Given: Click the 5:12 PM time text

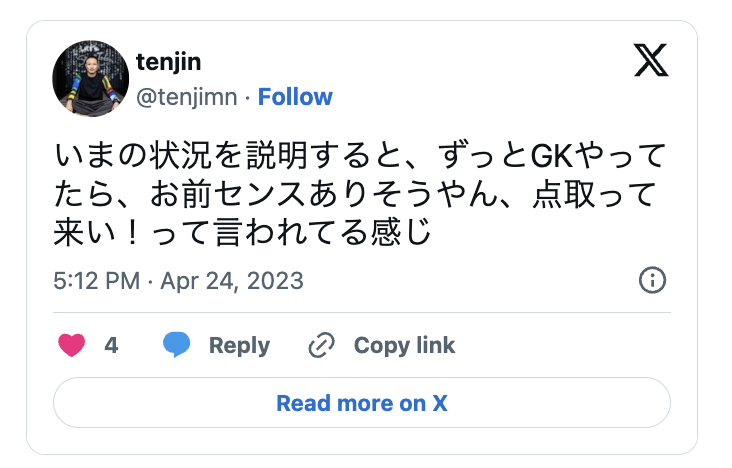Looking at the screenshot, I should click(96, 280).
